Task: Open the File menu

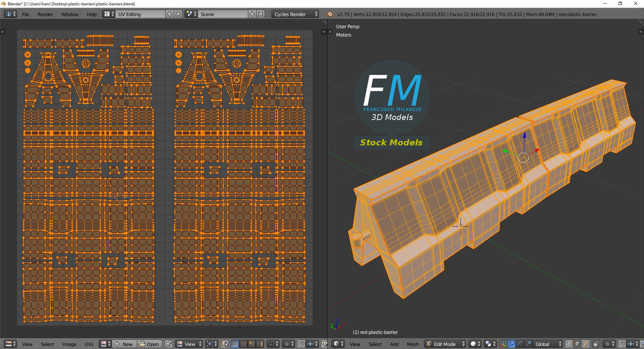Action: click(25, 14)
